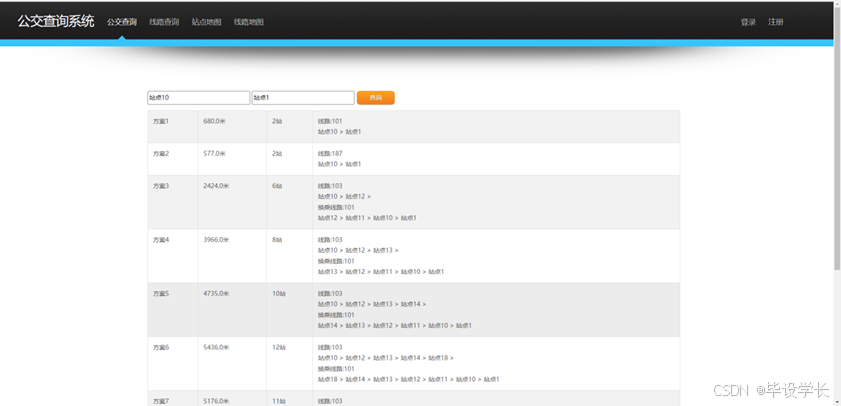Focus the start station field containing 站点10
The height and width of the screenshot is (406, 841).
coord(198,98)
